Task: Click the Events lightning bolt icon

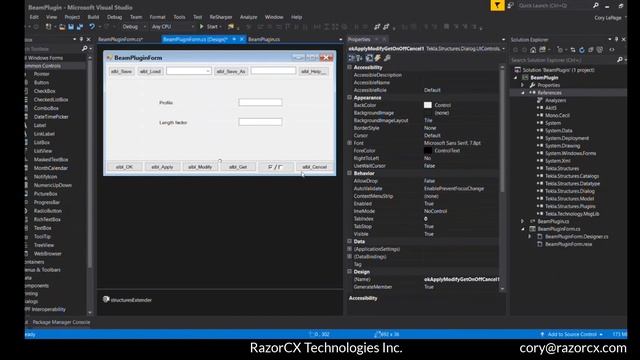Action: point(378,58)
